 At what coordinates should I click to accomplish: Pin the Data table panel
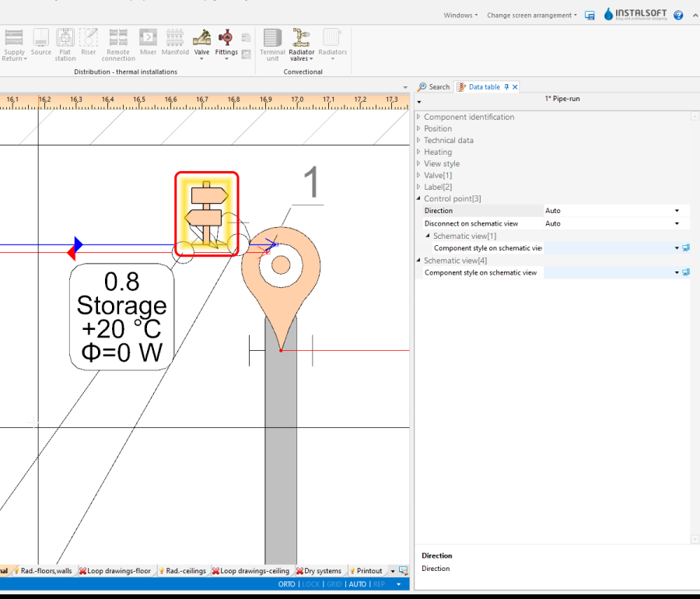506,86
